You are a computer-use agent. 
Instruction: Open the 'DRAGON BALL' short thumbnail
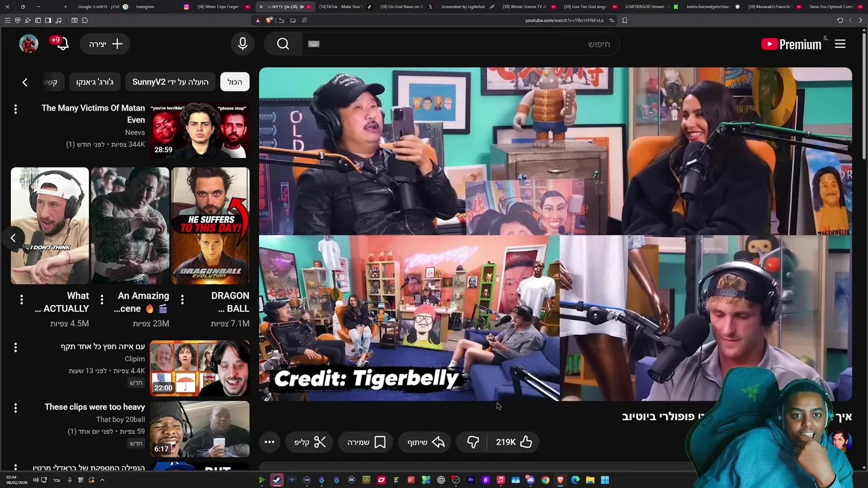click(x=210, y=226)
